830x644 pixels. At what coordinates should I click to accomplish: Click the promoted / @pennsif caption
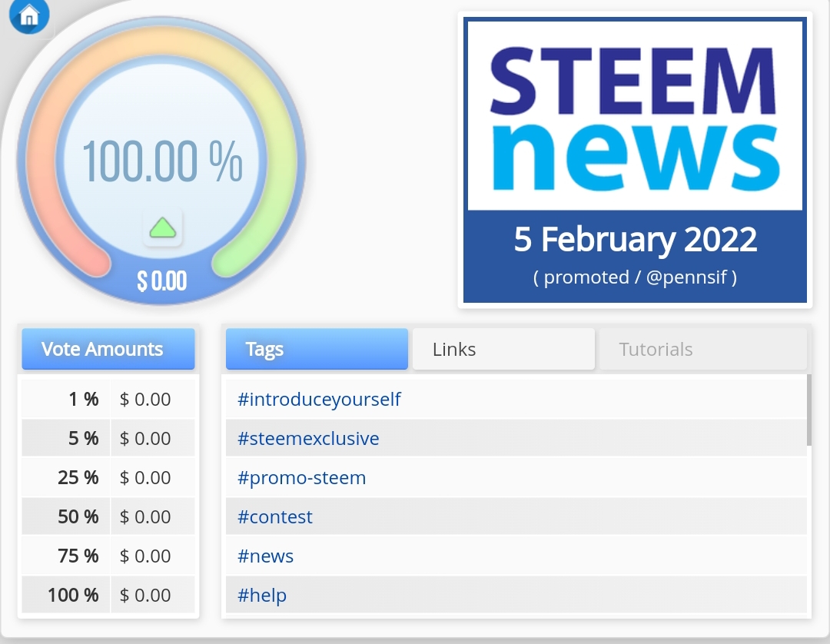tap(636, 277)
